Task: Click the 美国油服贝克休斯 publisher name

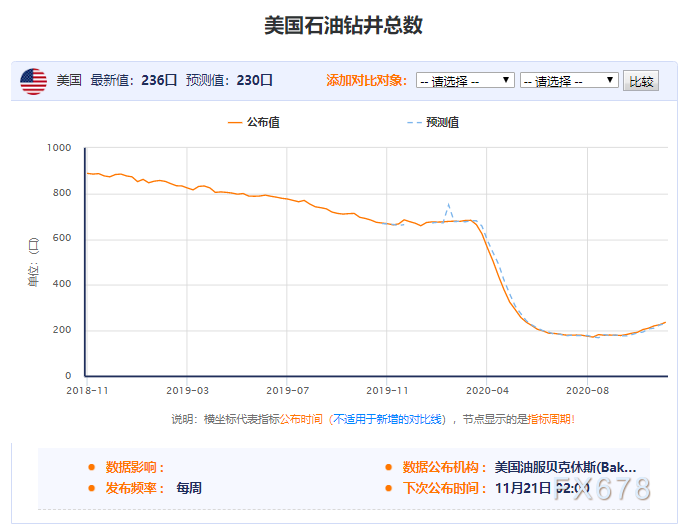Action: coord(565,468)
